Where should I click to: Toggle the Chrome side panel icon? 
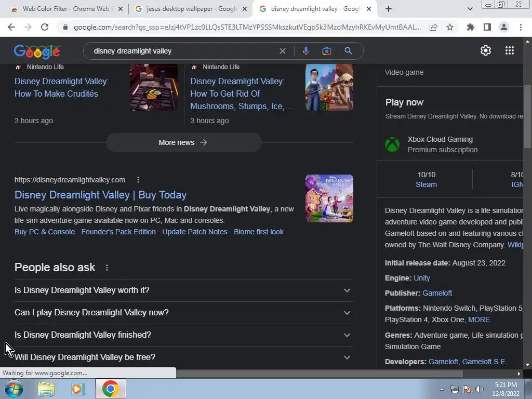point(487,27)
